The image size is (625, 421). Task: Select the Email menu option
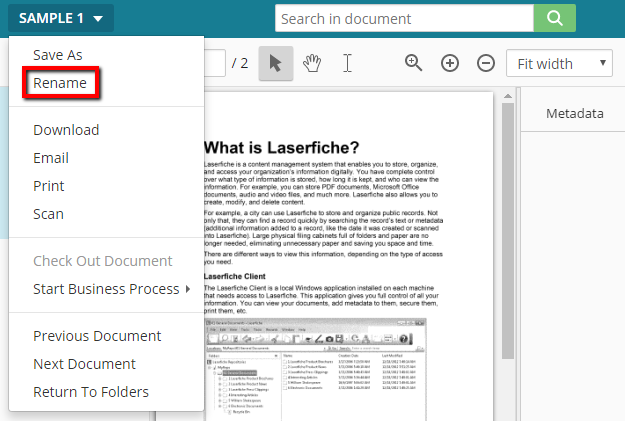pyautogui.click(x=51, y=158)
